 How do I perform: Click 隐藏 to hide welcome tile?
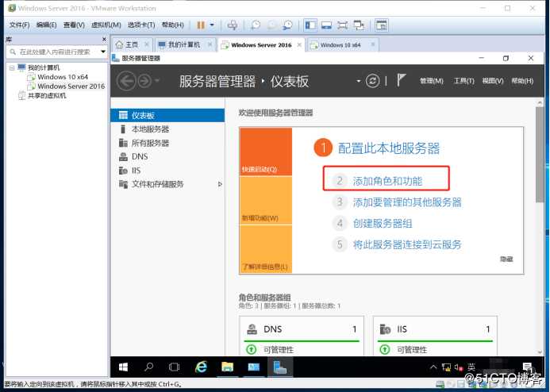506,259
